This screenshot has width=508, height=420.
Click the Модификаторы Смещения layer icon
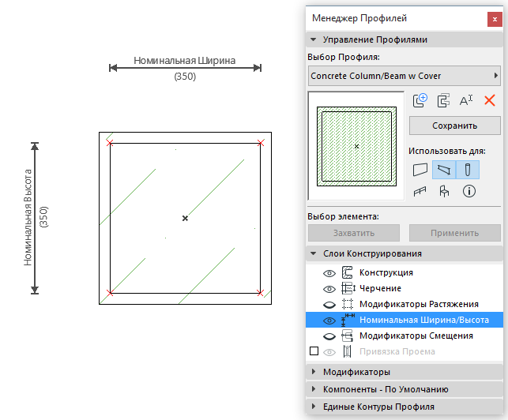pyautogui.click(x=348, y=336)
